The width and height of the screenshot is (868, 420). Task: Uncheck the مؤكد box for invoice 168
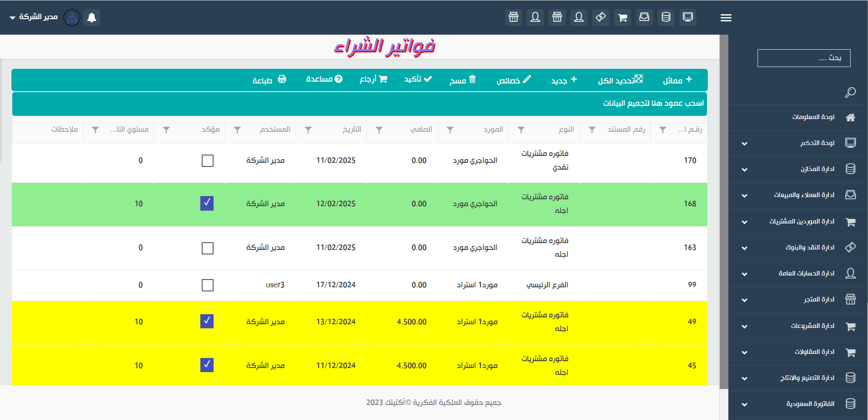coord(207,203)
